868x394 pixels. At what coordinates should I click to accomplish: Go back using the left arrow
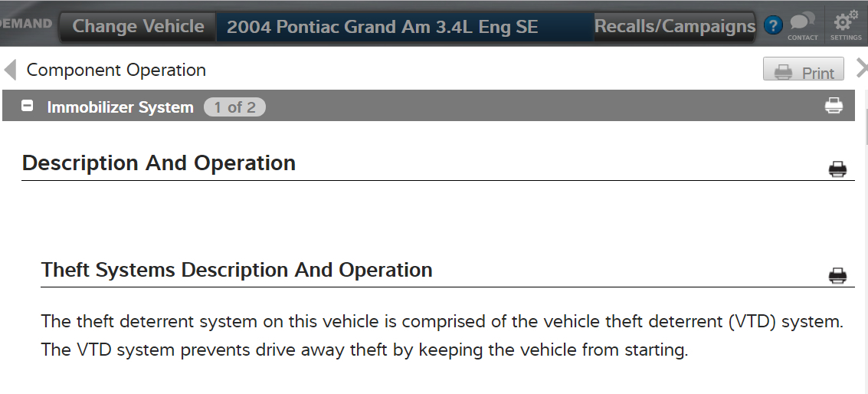click(x=10, y=70)
